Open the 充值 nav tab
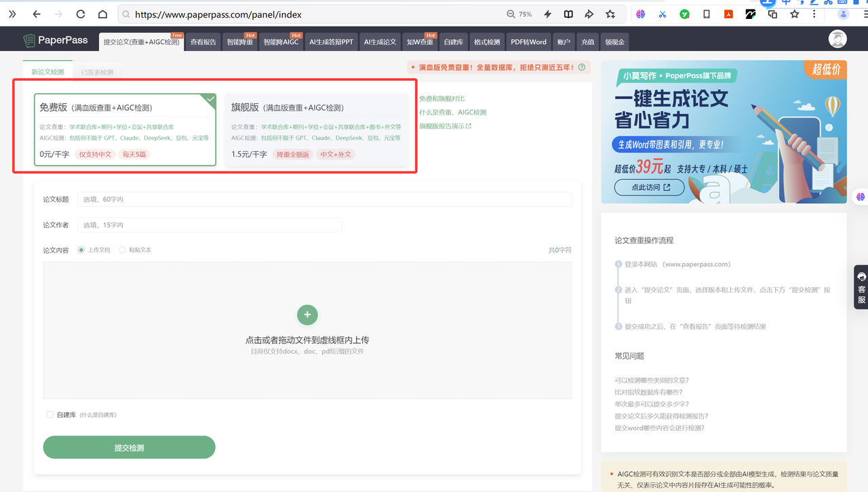The height and width of the screenshot is (492, 868). click(587, 42)
